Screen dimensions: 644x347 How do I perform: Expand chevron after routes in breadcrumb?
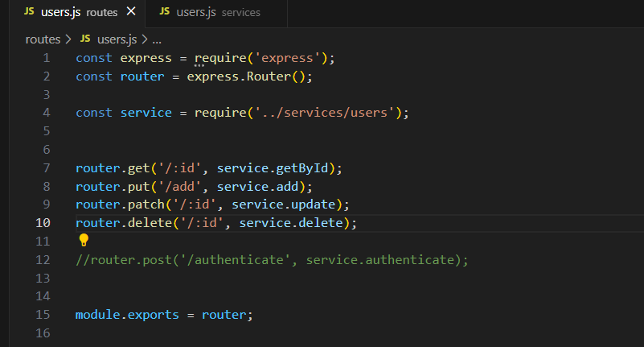tap(68, 39)
